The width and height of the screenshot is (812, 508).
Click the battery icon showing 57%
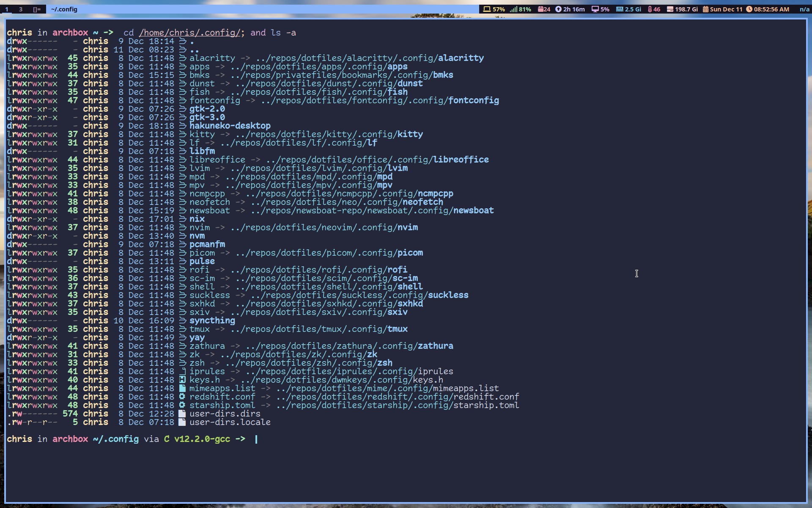[487, 9]
